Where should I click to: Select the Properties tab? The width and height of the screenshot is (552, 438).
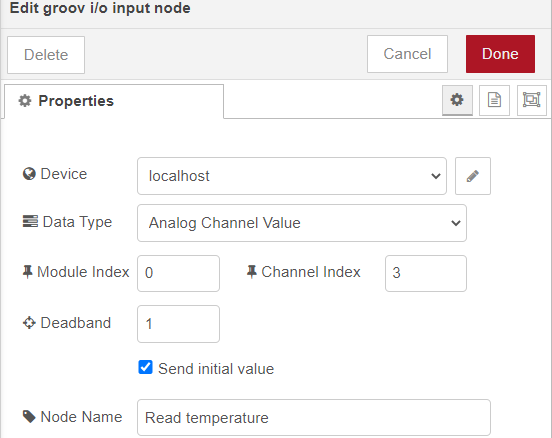tap(114, 101)
